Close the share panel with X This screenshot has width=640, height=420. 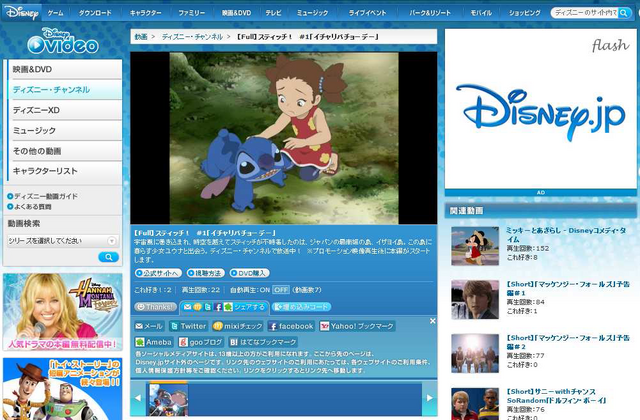pos(433,321)
